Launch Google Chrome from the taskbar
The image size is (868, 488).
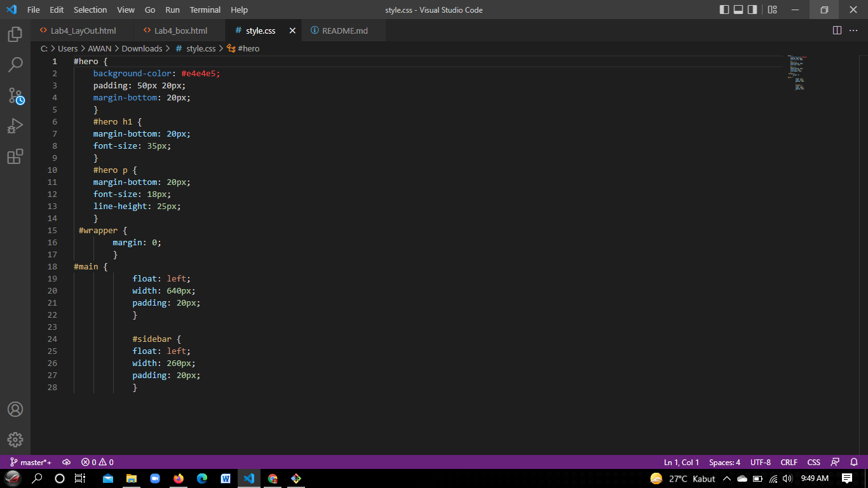pos(273,478)
